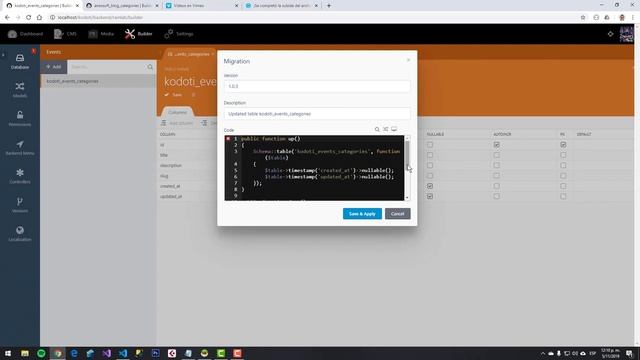Select kodoti_events_categories in the table list
This screenshot has width=640, height=360.
coord(98,81)
